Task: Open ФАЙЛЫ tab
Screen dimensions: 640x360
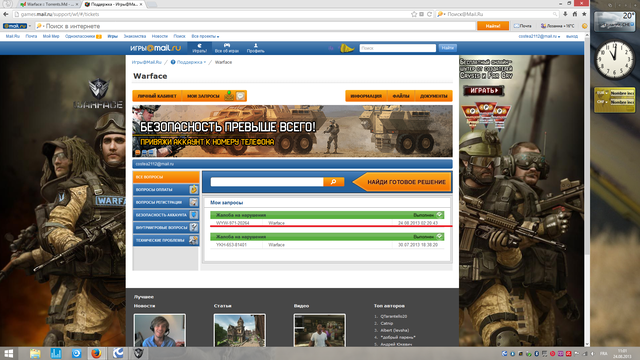Action: tap(401, 96)
